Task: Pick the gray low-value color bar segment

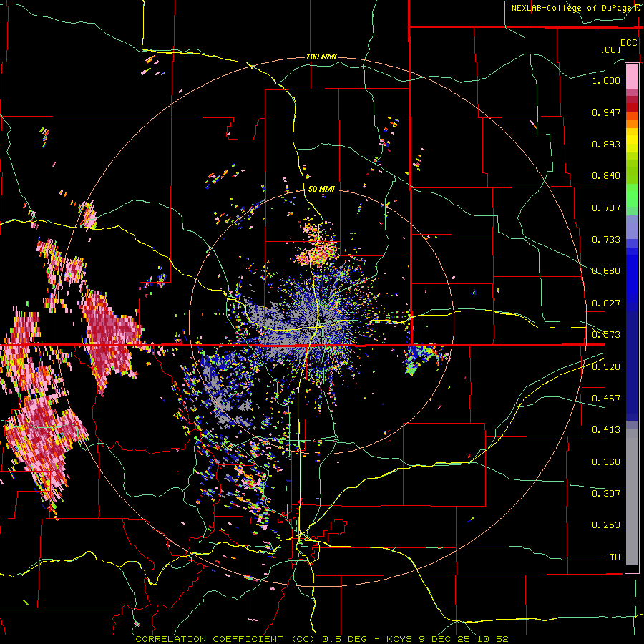Action: 632,497
